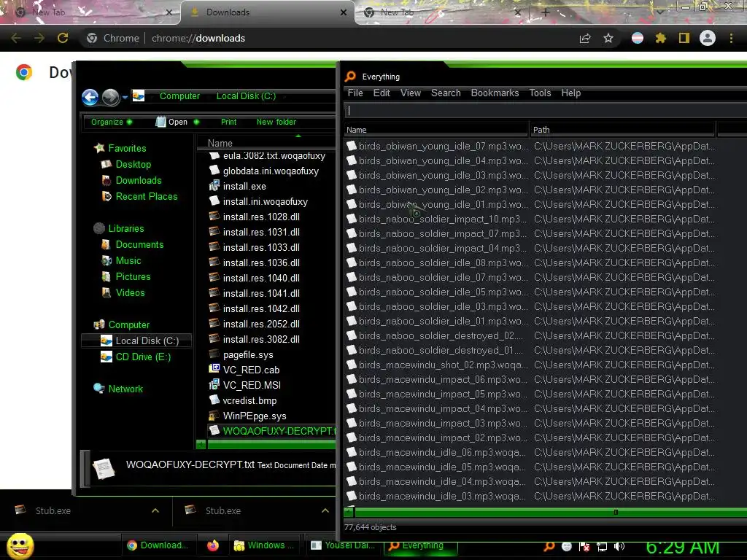Screen dimensions: 747x560
Task: Click the Chrome profile avatar
Action: pyautogui.click(x=708, y=38)
